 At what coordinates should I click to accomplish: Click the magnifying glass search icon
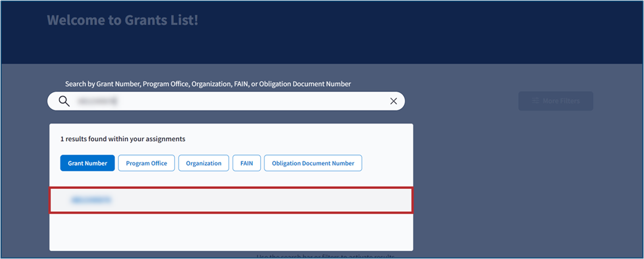pos(64,101)
